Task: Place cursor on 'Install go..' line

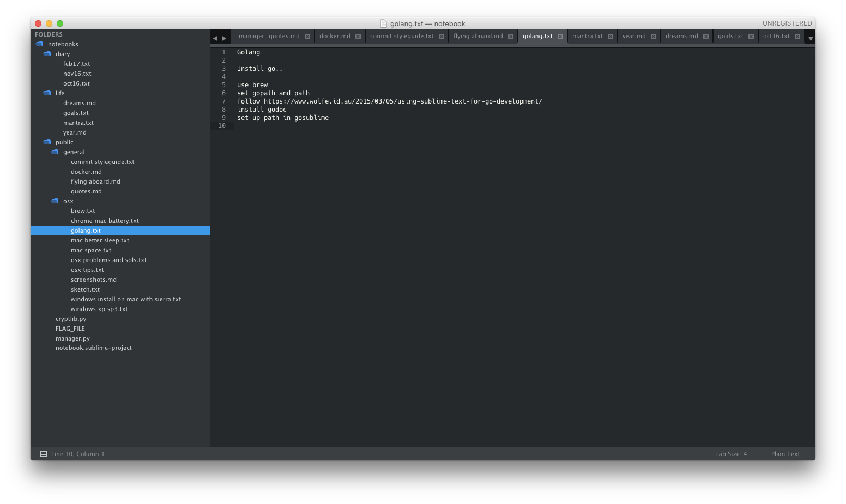Action: 259,69
